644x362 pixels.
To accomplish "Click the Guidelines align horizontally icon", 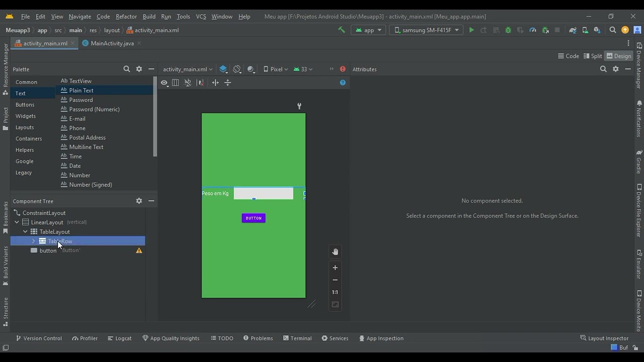I will click(215, 82).
